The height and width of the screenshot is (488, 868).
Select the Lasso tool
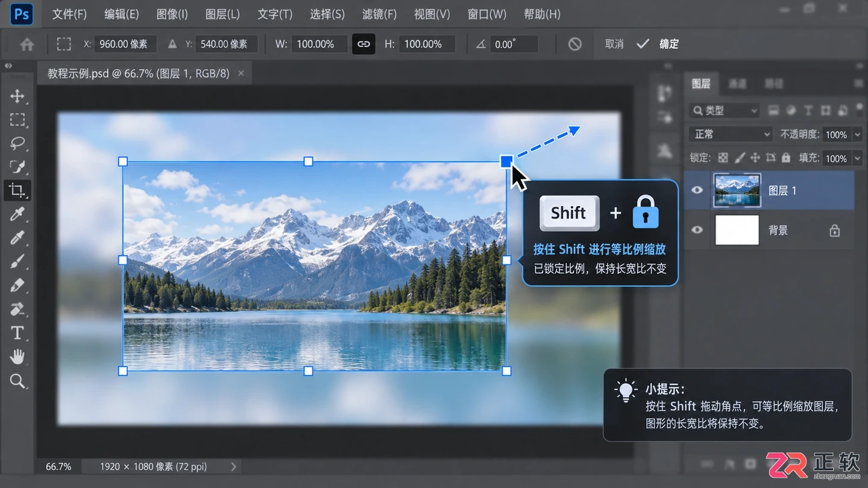pyautogui.click(x=17, y=143)
